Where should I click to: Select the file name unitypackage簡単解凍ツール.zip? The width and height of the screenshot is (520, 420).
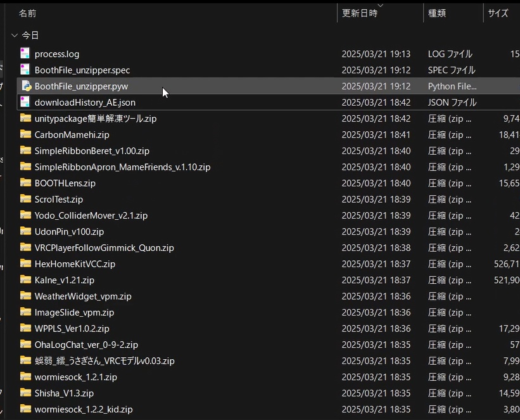pos(96,118)
